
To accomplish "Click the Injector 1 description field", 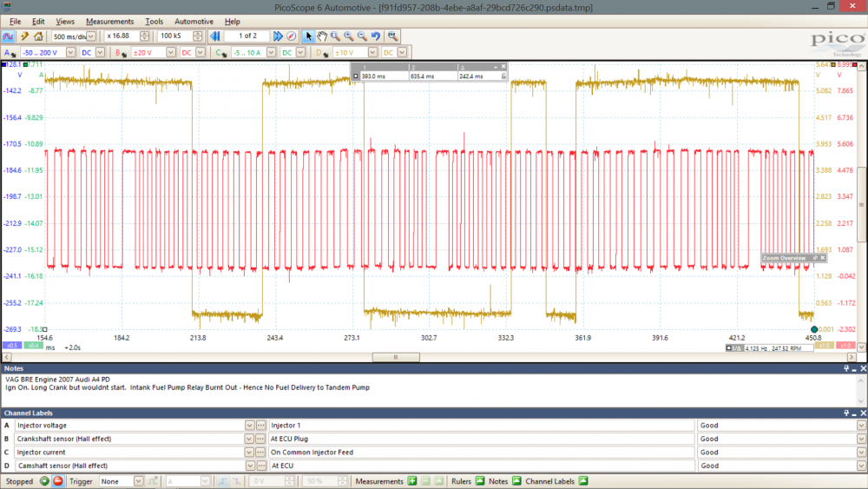I will click(x=481, y=426).
